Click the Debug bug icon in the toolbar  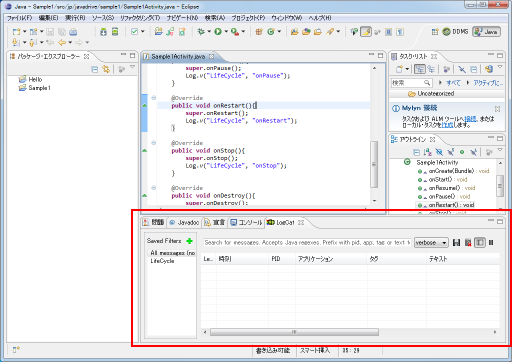(x=201, y=32)
